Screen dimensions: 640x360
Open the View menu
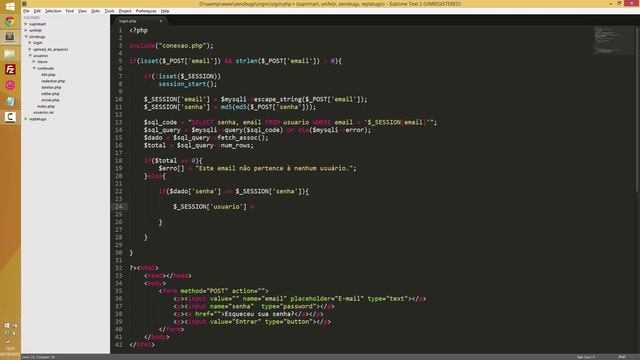(x=82, y=11)
